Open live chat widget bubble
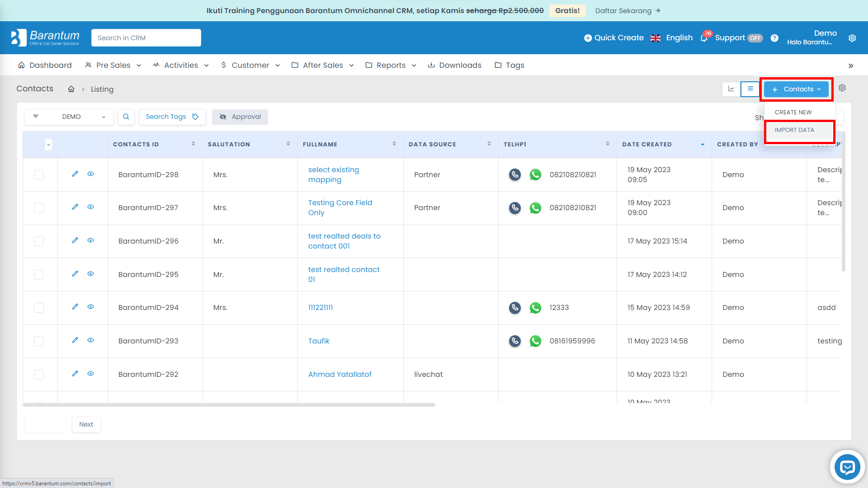The height and width of the screenshot is (488, 868). coord(847,467)
